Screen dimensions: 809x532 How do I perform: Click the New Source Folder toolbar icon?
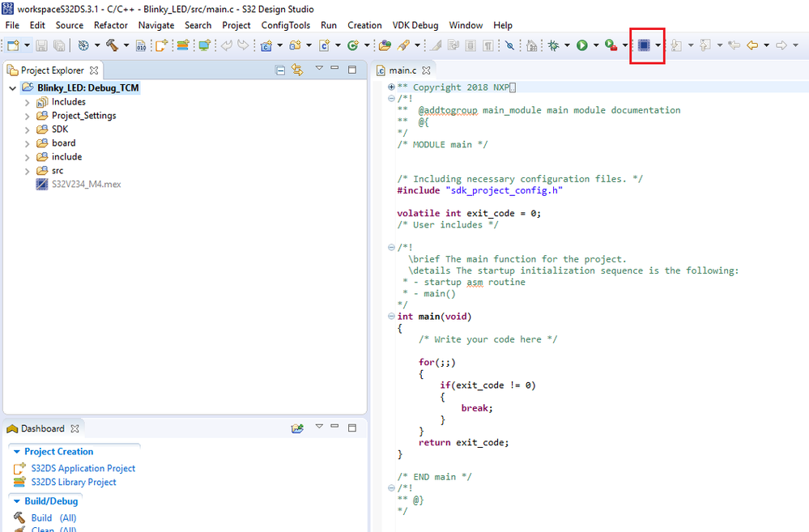pyautogui.click(x=295, y=45)
